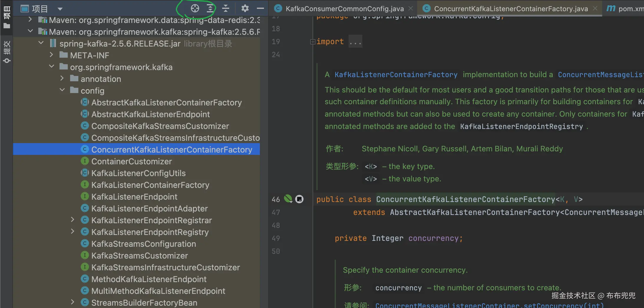Click the gutter icon beside the Spring bean
Viewport: 644px width, 308px height.
click(x=299, y=199)
